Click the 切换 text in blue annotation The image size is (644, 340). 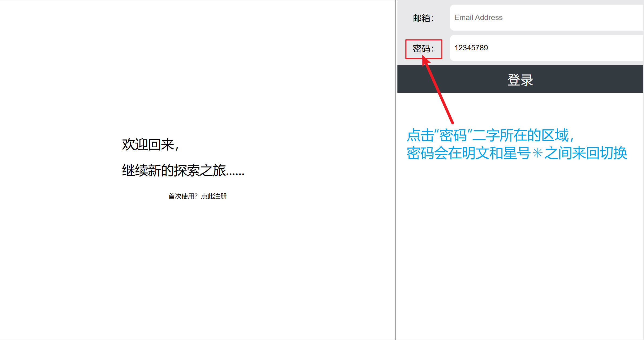coord(613,153)
